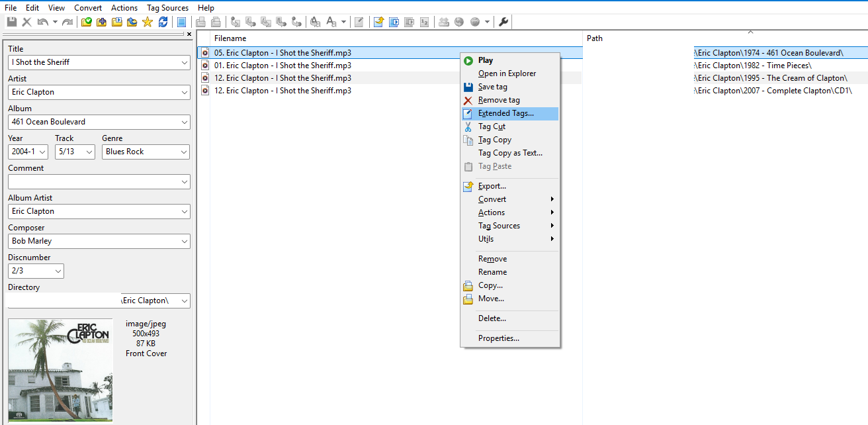This screenshot has width=868, height=425.
Task: Open the Tag Sources menu in menu bar
Action: pos(167,8)
